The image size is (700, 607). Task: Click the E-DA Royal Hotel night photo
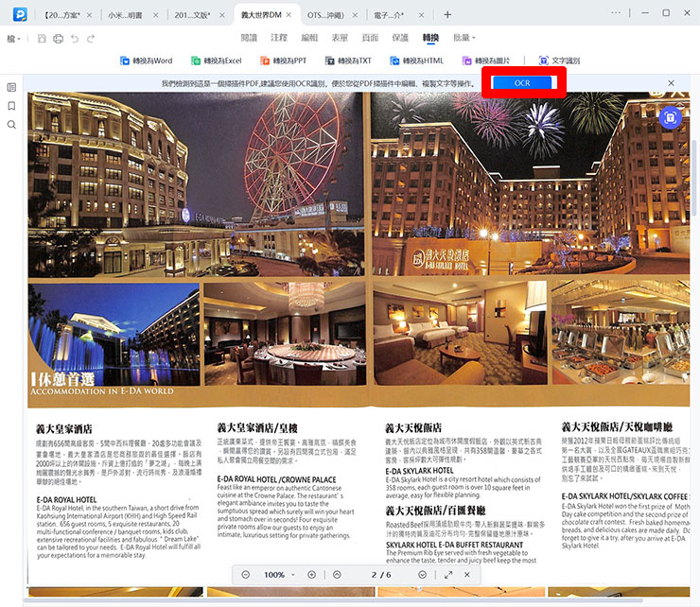pyautogui.click(x=196, y=184)
